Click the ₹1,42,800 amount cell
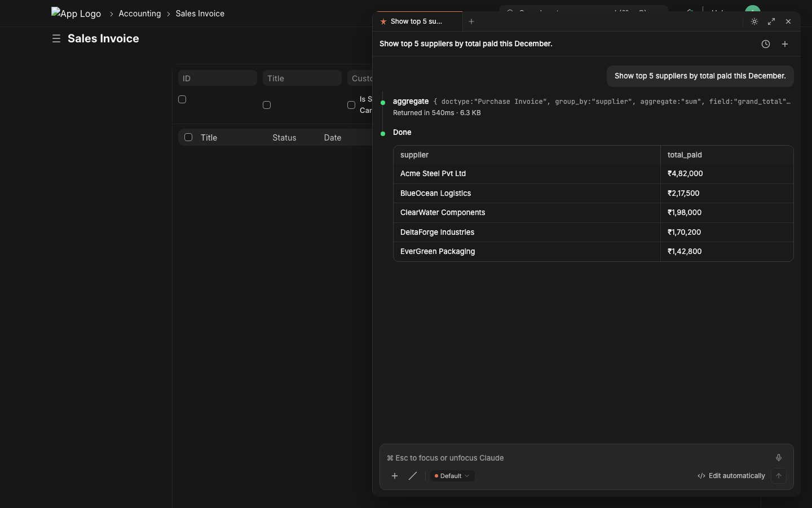Viewport: 812px width, 508px height. pos(727,252)
